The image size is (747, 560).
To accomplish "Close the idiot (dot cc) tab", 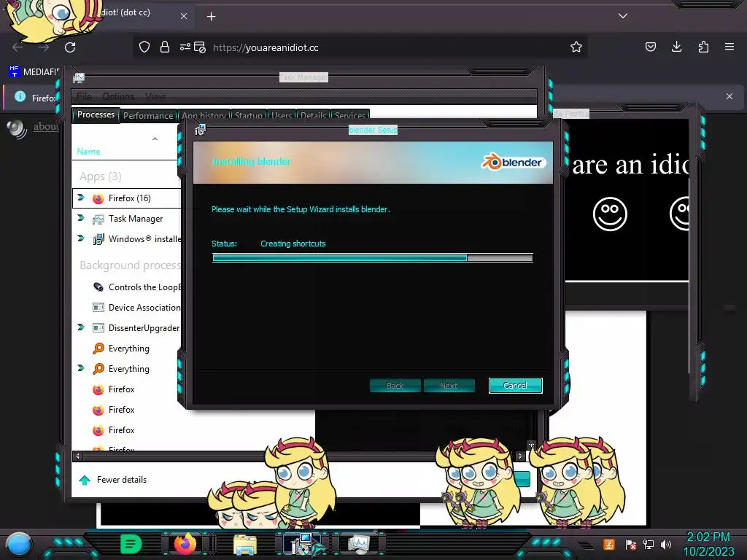I will 184,16.
